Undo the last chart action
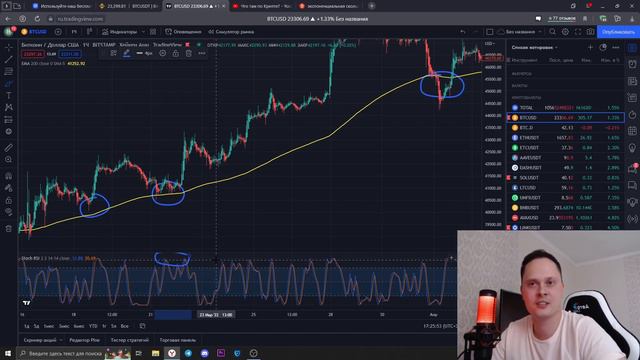 (x=463, y=32)
